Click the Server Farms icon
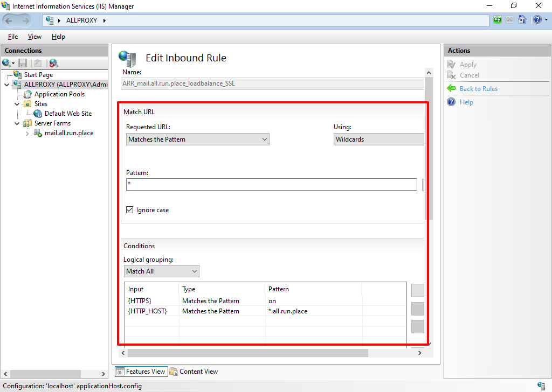 [x=27, y=123]
